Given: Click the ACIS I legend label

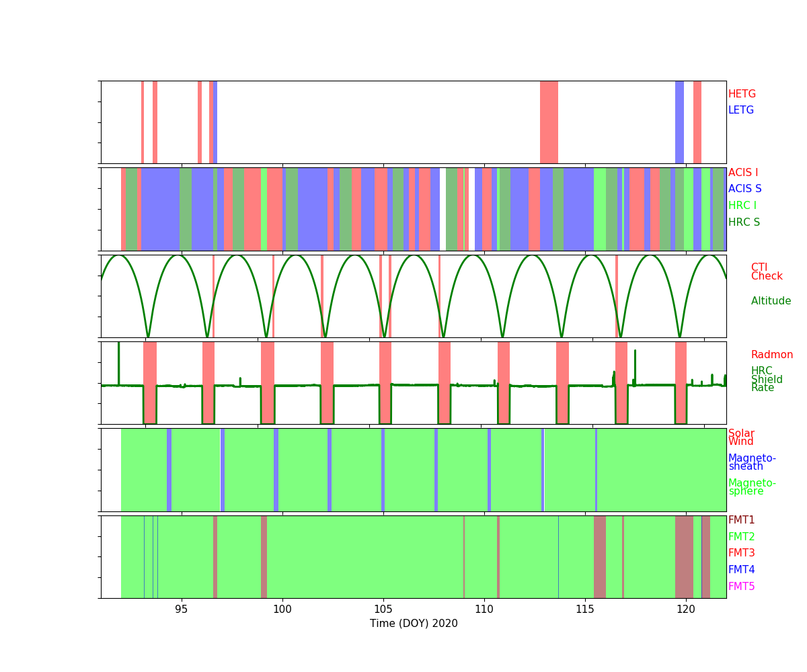Looking at the screenshot, I should tap(743, 173).
